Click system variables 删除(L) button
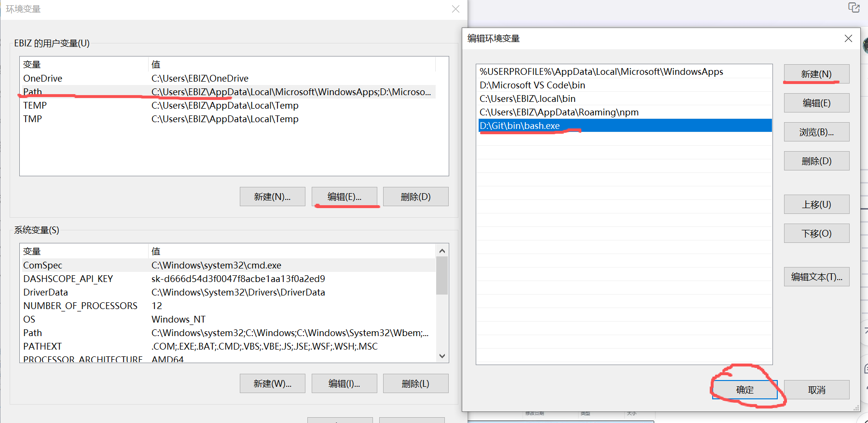The width and height of the screenshot is (868, 423). click(415, 383)
